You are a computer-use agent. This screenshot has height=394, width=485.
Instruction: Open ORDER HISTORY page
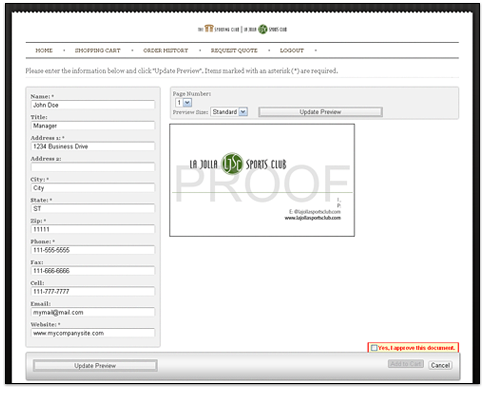coord(166,50)
